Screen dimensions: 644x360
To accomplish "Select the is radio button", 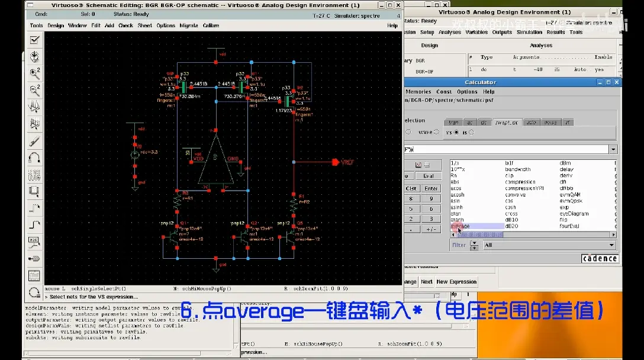I will tap(471, 132).
